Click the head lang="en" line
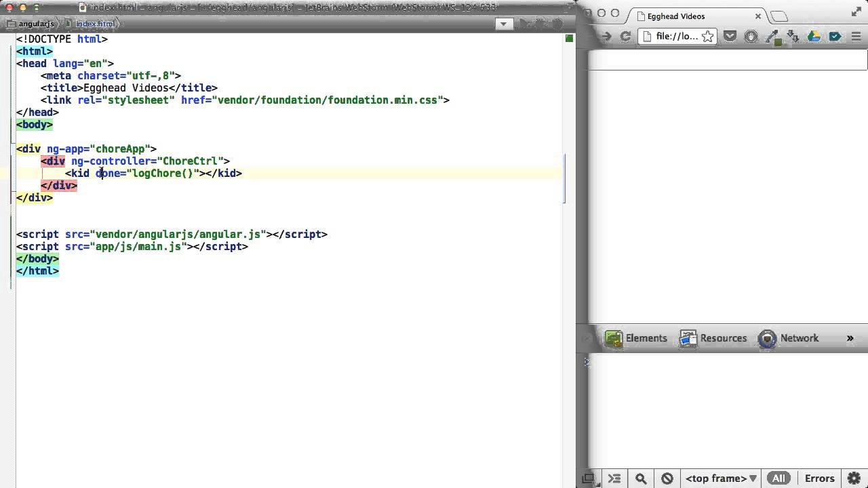This screenshot has width=868, height=488. (x=65, y=64)
